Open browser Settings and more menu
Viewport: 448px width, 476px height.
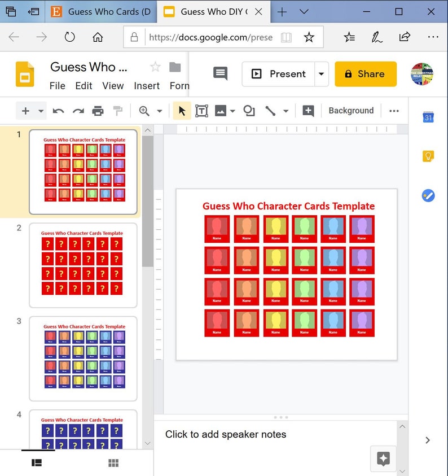pyautogui.click(x=433, y=37)
